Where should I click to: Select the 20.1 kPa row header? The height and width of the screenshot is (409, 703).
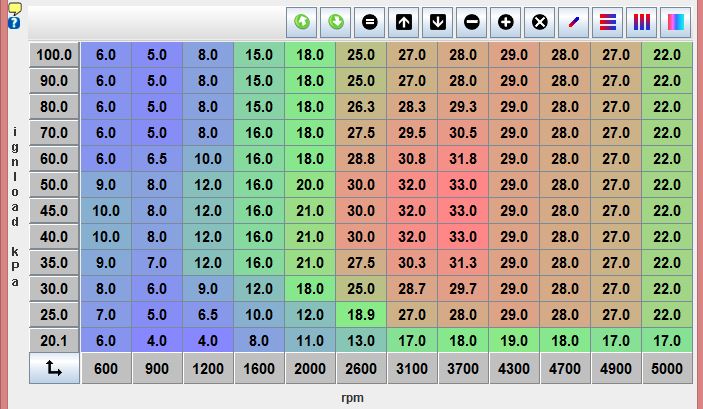54,341
